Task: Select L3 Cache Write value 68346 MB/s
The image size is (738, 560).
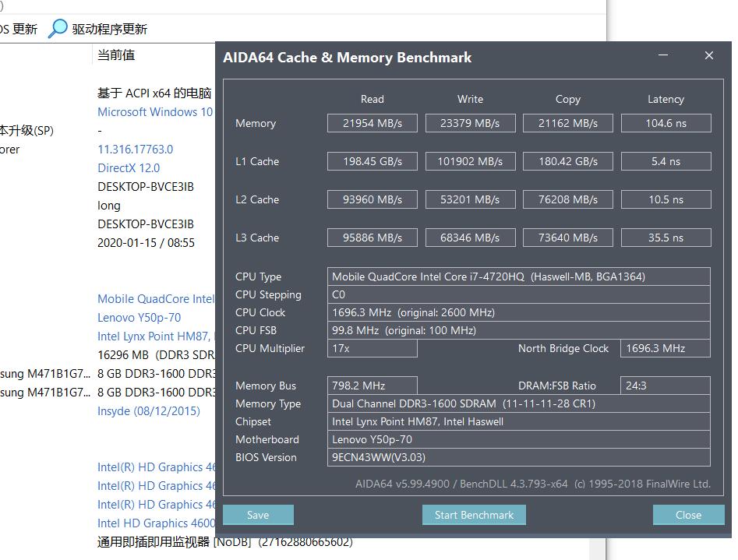Action: point(470,238)
